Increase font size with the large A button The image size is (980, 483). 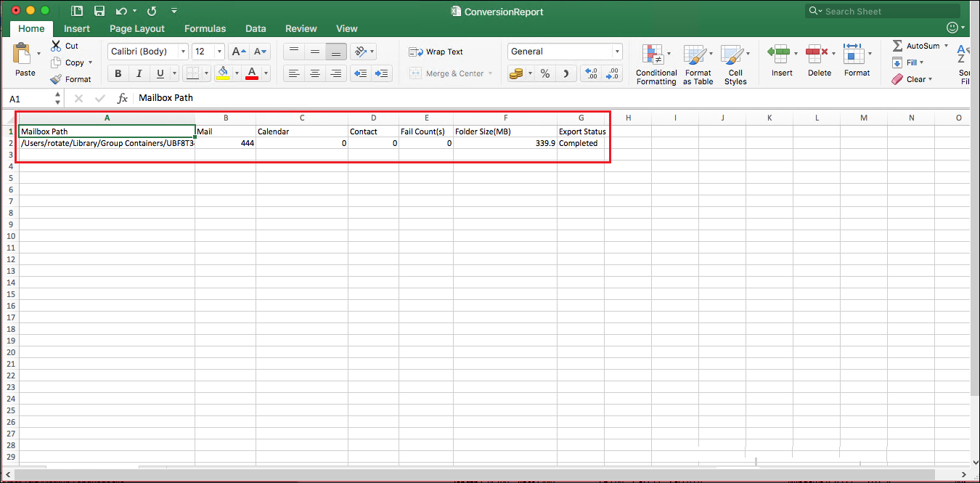click(x=238, y=52)
